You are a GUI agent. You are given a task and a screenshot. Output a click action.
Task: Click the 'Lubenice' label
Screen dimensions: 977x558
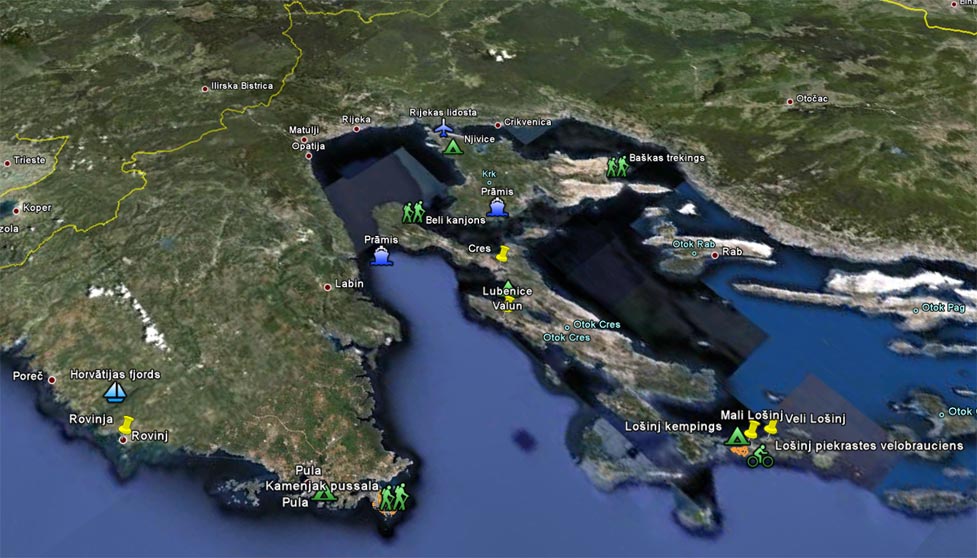point(507,291)
